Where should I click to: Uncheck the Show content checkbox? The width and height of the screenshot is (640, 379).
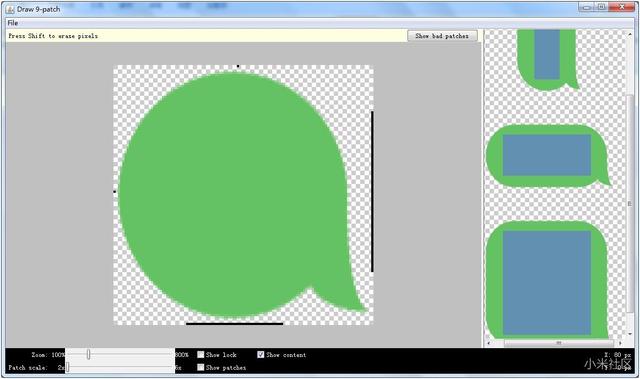pos(260,355)
